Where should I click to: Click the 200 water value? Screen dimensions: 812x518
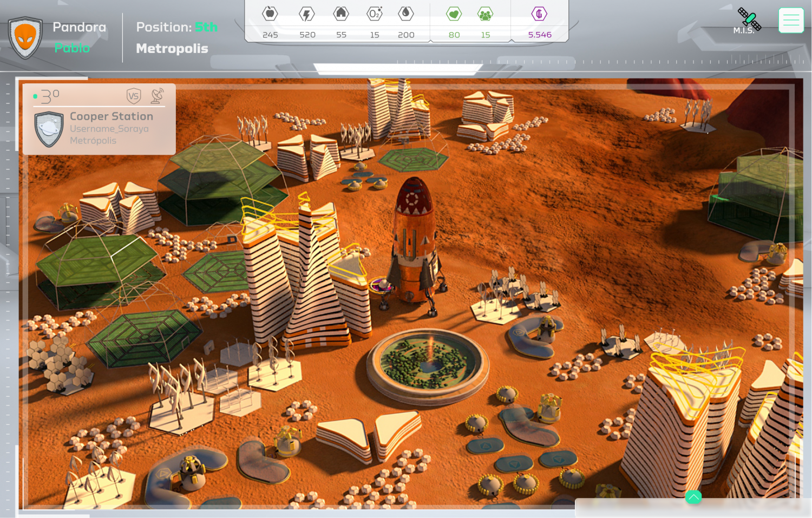click(x=406, y=35)
